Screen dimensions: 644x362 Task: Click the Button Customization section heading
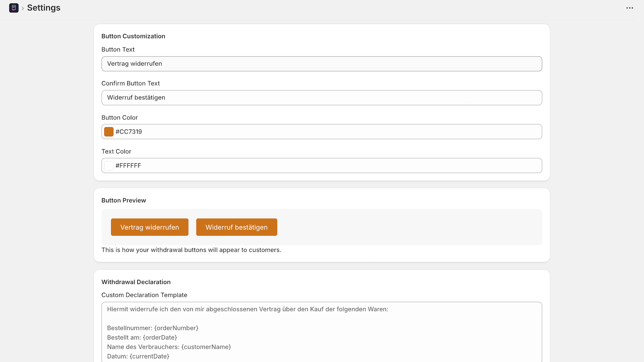133,36
